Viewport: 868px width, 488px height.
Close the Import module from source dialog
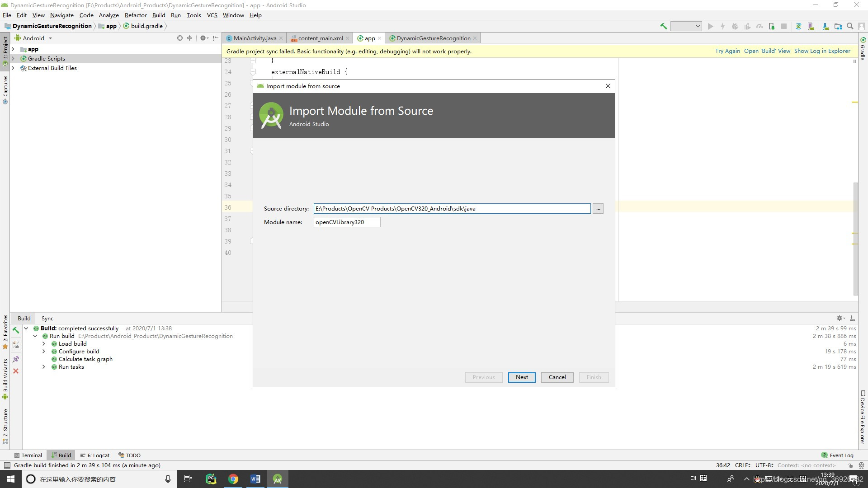click(x=608, y=86)
